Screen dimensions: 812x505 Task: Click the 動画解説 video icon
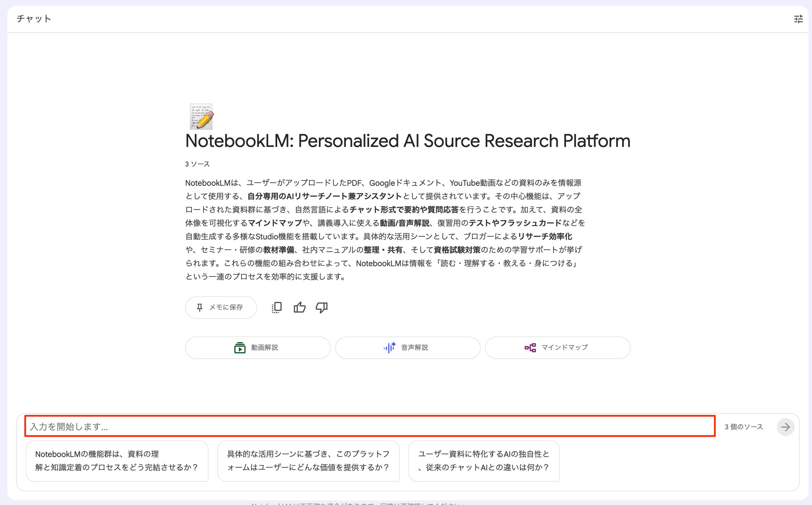click(x=240, y=348)
